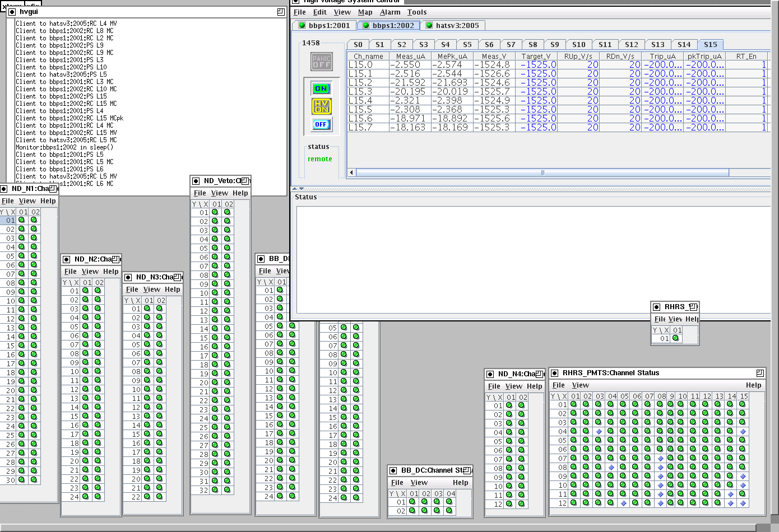The image size is (779, 532).
Task: Click BB_DC green indicator row 01 column 04
Action: pos(449,502)
